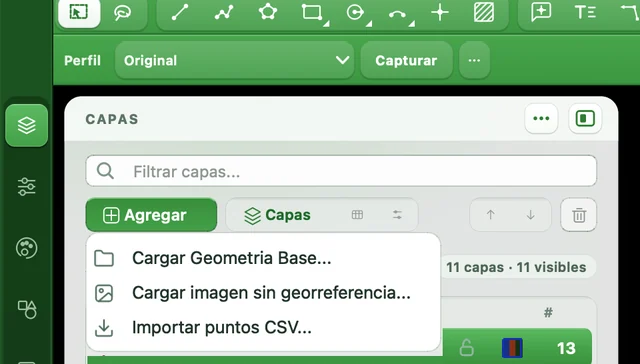Image resolution: width=640 pixels, height=364 pixels.
Task: Open the shapes sidebar panel
Action: tap(27, 309)
